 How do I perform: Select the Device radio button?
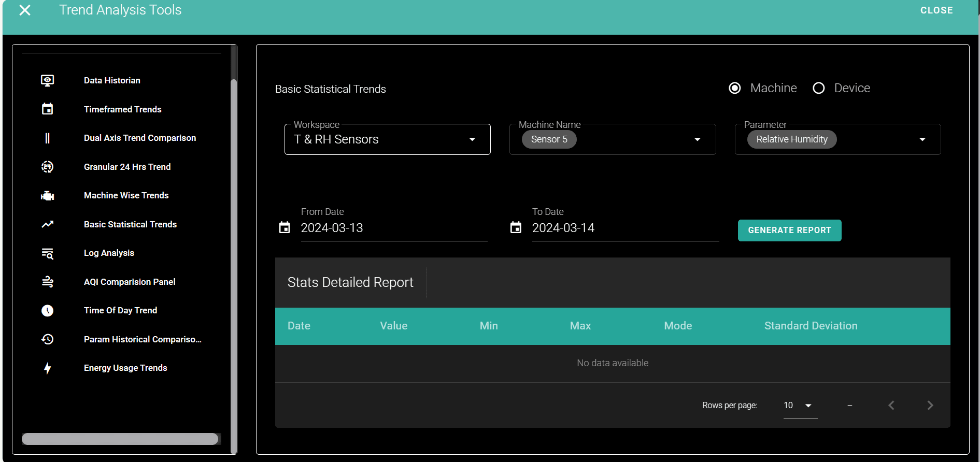pos(818,88)
